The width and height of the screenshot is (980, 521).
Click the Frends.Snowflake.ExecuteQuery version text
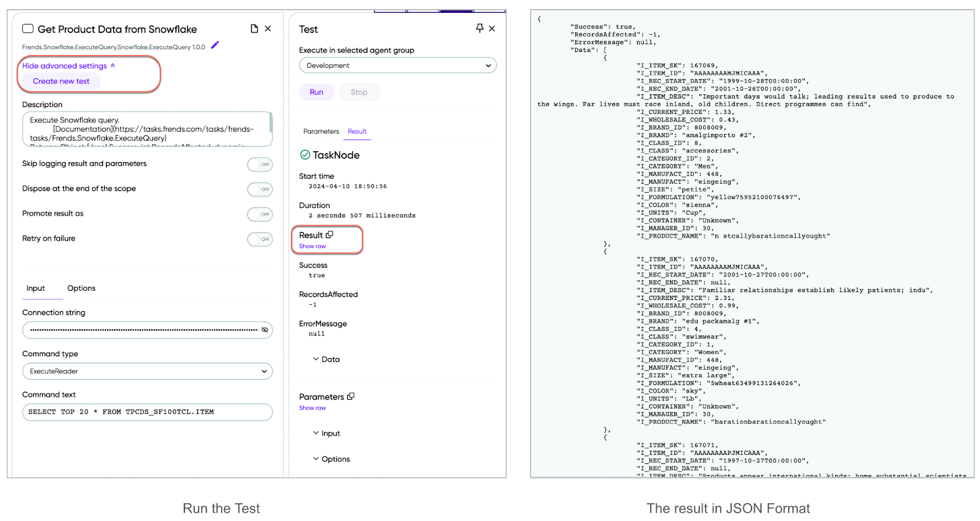pyautogui.click(x=114, y=47)
